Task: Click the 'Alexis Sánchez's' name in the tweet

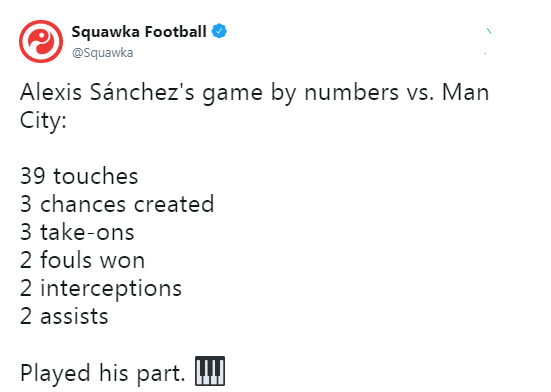Action: pos(107,92)
